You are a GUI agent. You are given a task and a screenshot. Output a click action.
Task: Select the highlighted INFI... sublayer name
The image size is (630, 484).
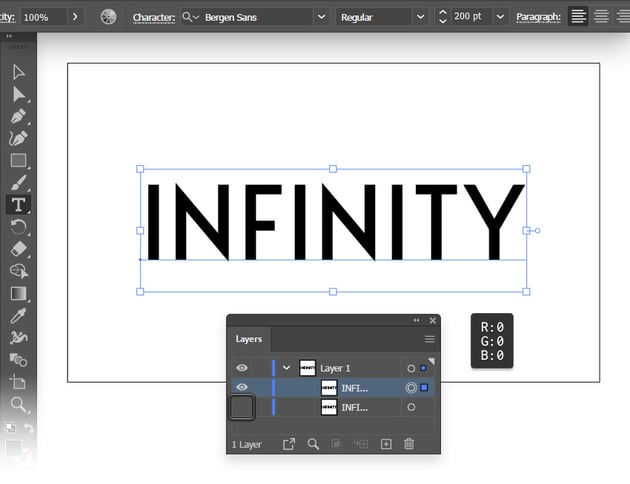pyautogui.click(x=354, y=388)
